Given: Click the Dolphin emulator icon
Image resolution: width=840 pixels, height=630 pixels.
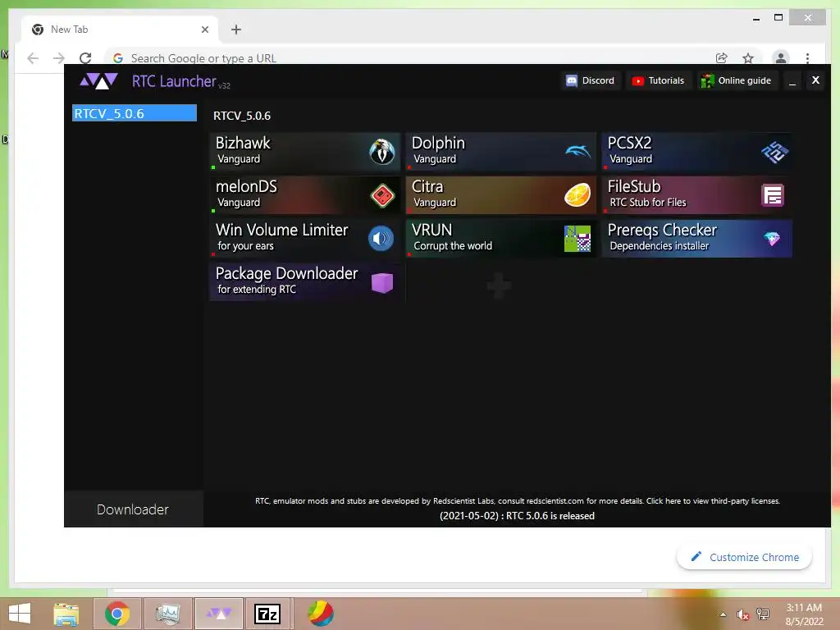Looking at the screenshot, I should 577,152.
